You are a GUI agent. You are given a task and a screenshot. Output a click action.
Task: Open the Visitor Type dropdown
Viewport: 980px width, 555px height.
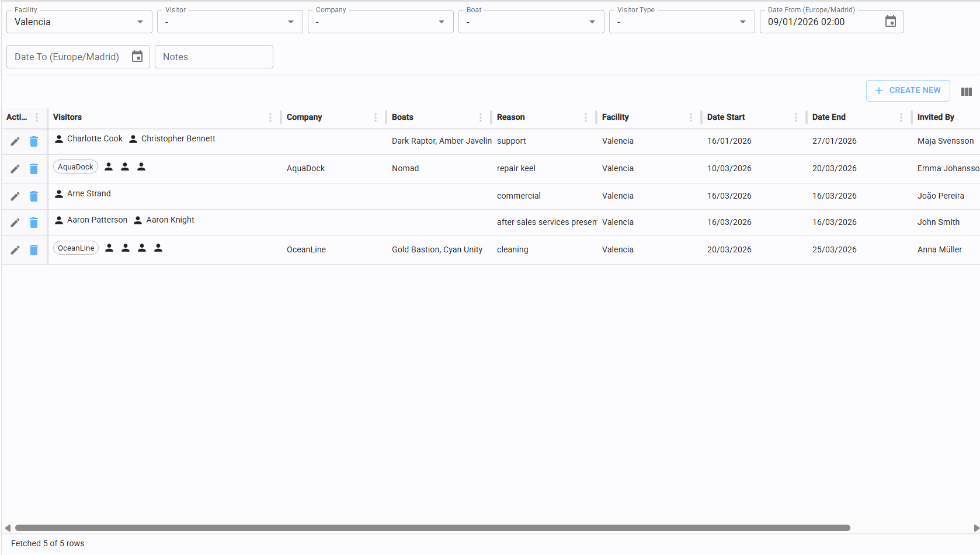742,22
